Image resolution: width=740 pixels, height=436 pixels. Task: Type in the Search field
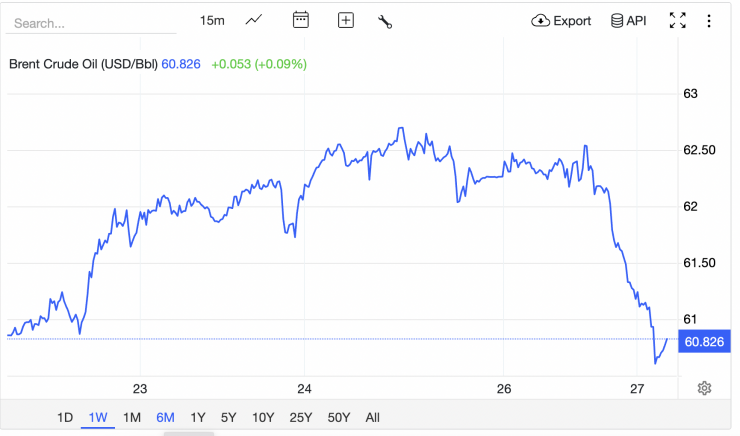(x=90, y=21)
